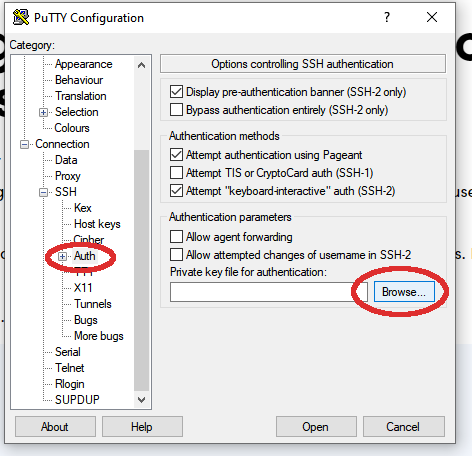Select Host keys category
The height and width of the screenshot is (456, 472).
point(97,224)
